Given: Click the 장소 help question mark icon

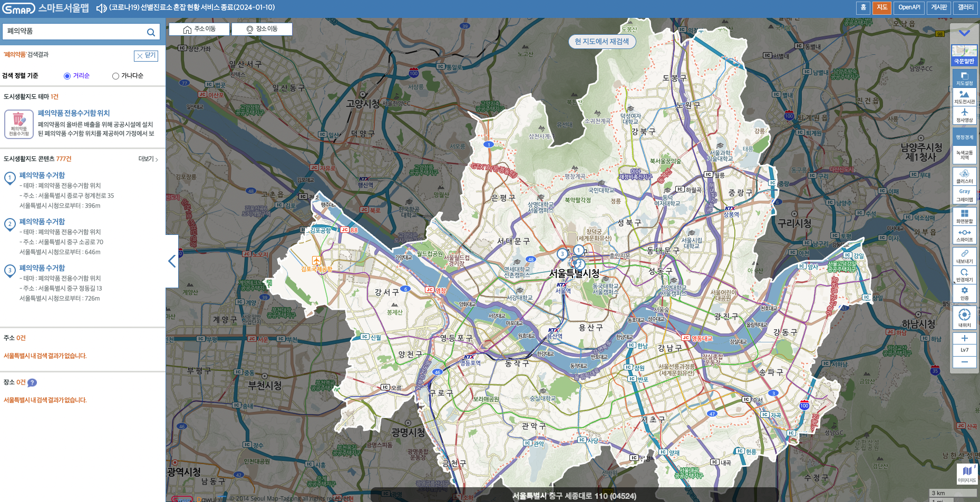Looking at the screenshot, I should (32, 383).
